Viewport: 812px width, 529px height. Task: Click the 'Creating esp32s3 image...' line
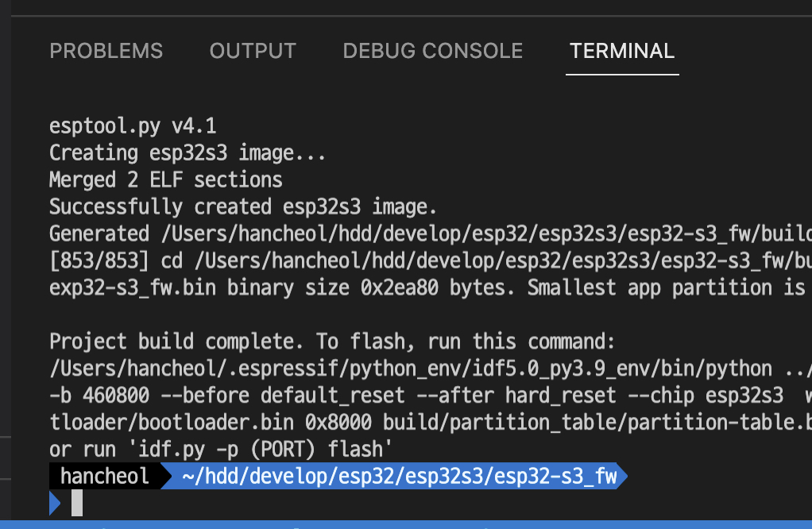coord(188,153)
